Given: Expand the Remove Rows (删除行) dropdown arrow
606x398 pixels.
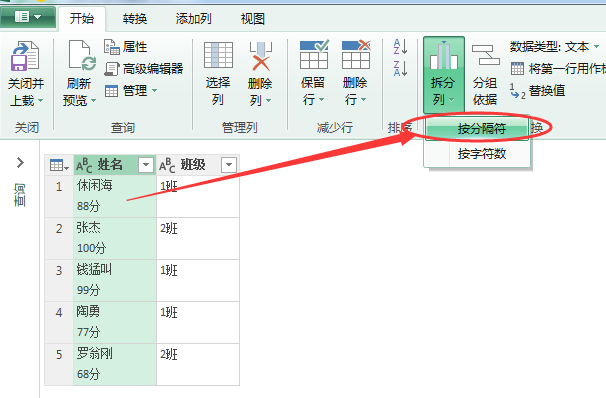Looking at the screenshot, I should [x=363, y=100].
